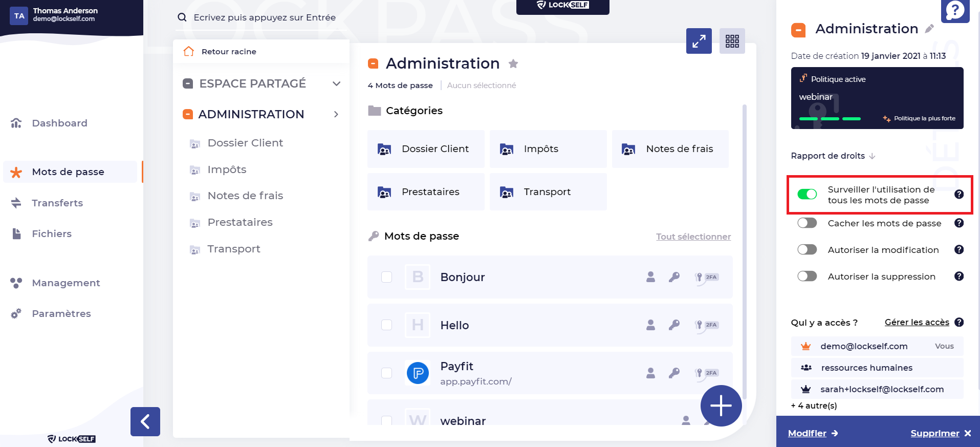Open Gérer les accès link

[917, 322]
